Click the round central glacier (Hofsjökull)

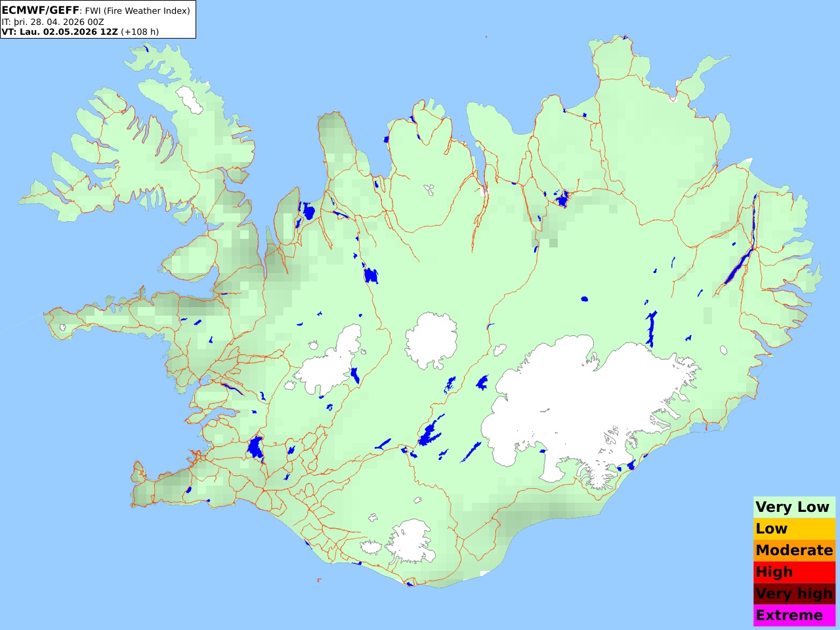pyautogui.click(x=431, y=340)
